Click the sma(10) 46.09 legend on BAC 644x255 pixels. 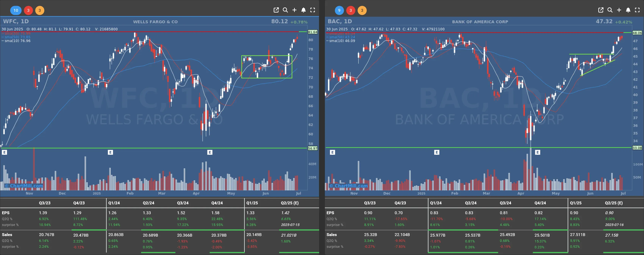pos(341,41)
